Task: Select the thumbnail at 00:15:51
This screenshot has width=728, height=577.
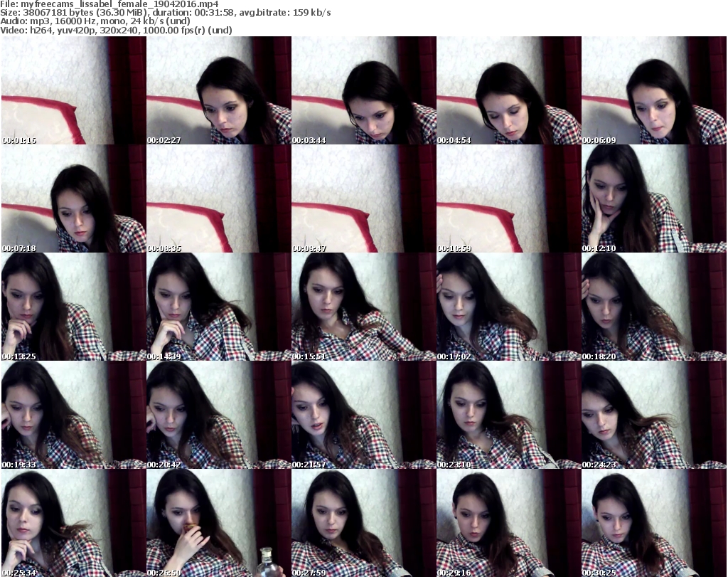Action: point(363,307)
